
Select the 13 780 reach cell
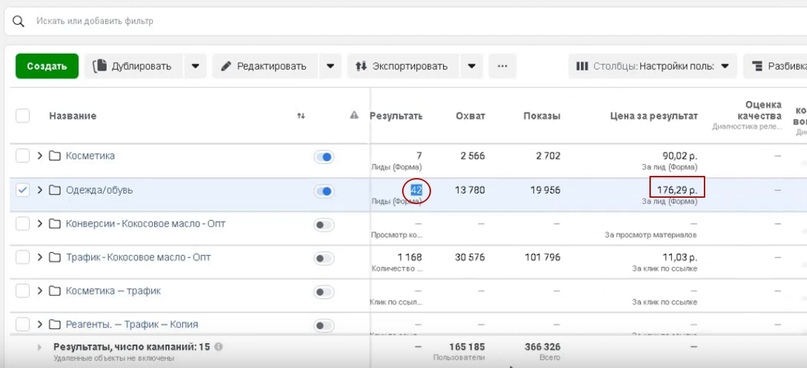(x=470, y=190)
